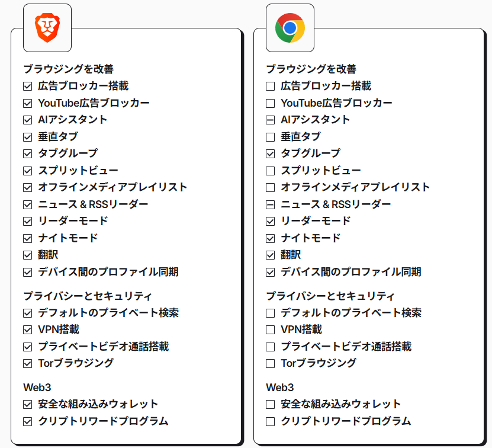Click Chrome's empty VPN搭載 checkbox
Image resolution: width=492 pixels, height=448 pixels.
[270, 330]
